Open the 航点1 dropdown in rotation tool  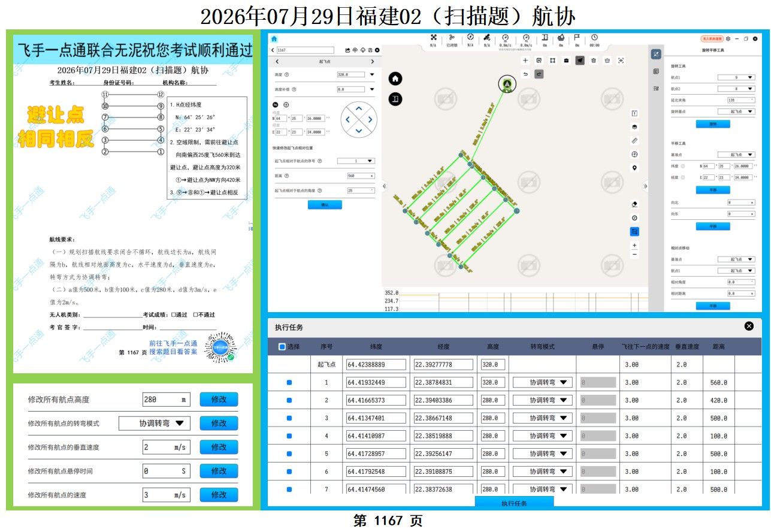[736, 77]
